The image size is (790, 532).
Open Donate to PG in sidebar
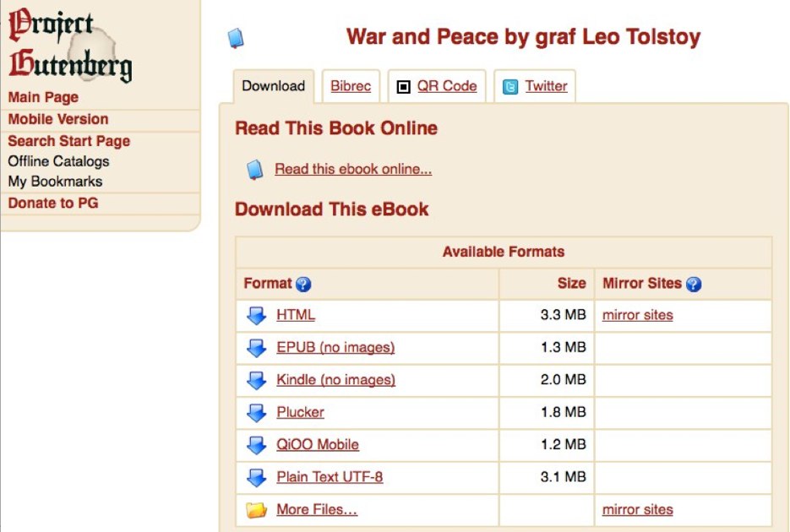click(53, 203)
